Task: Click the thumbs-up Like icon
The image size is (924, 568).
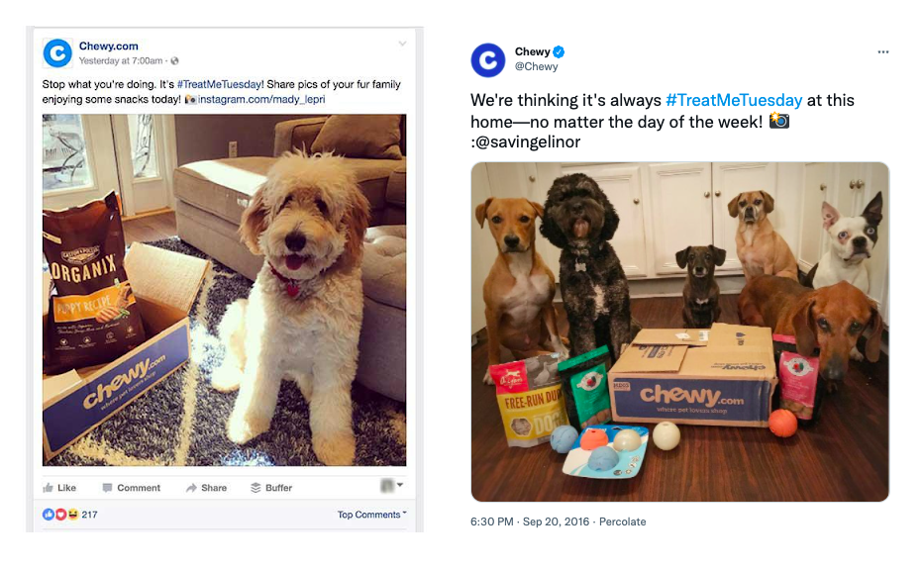Action: (x=48, y=488)
